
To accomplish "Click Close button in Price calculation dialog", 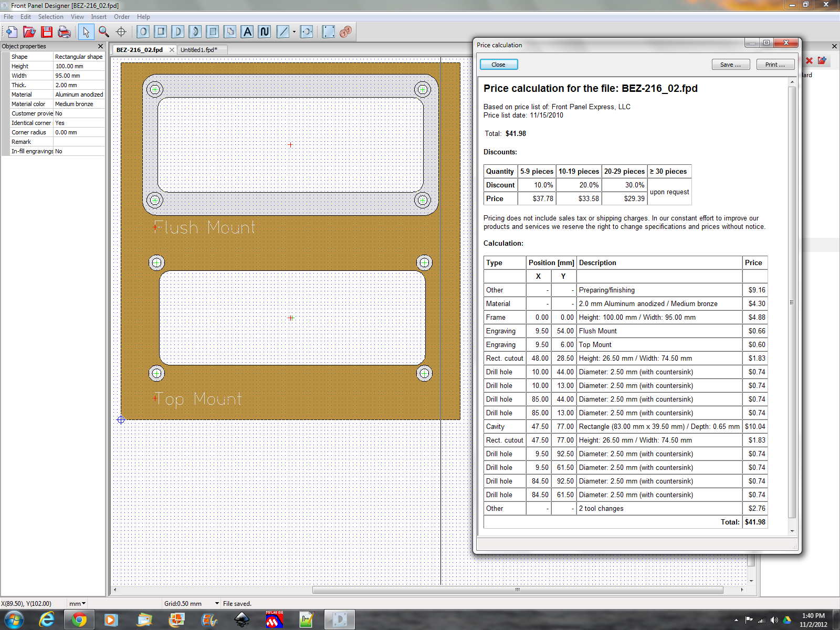I will coord(499,65).
